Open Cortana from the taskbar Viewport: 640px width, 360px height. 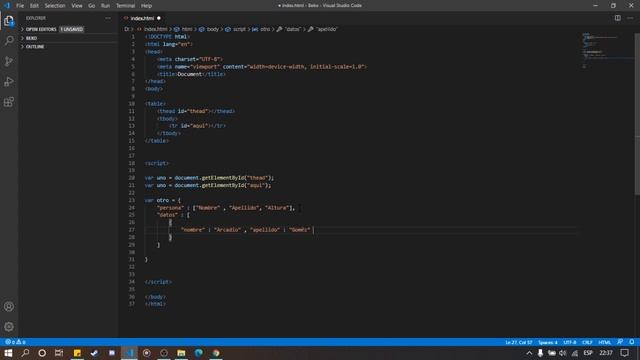click(42, 353)
